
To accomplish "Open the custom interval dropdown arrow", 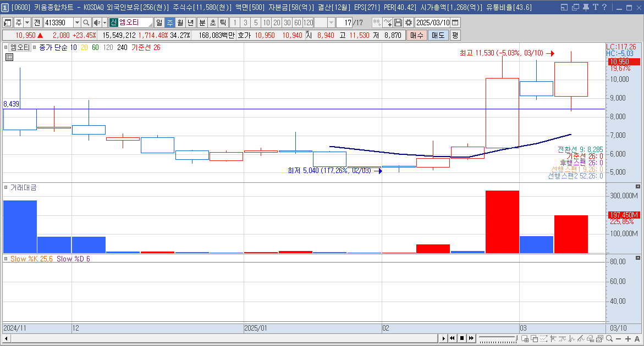I will (331, 23).
